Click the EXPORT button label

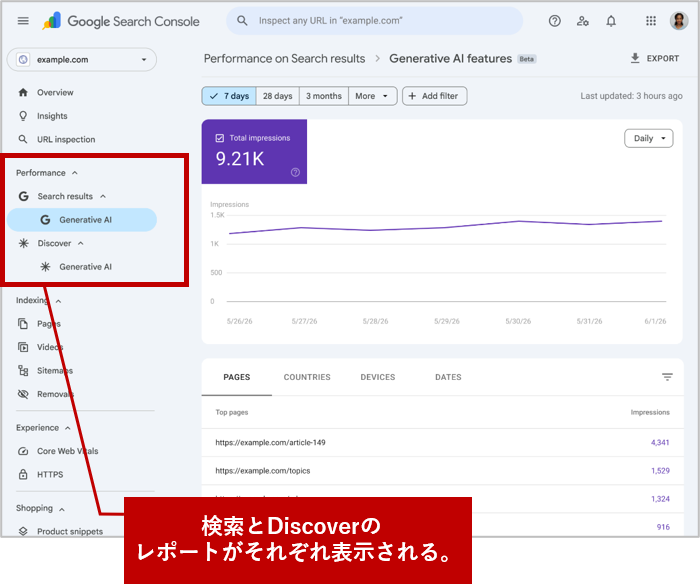pos(662,58)
